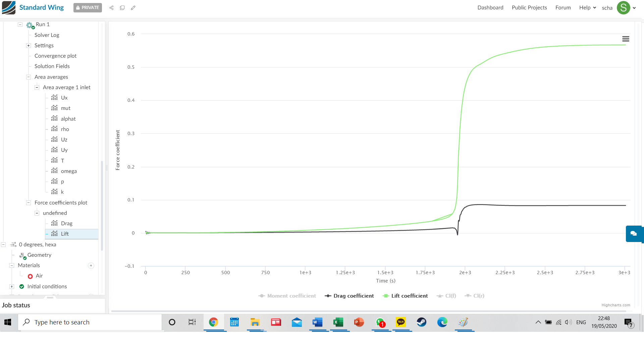Click the share project icon
Image resolution: width=644 pixels, height=362 pixels.
[x=111, y=8]
